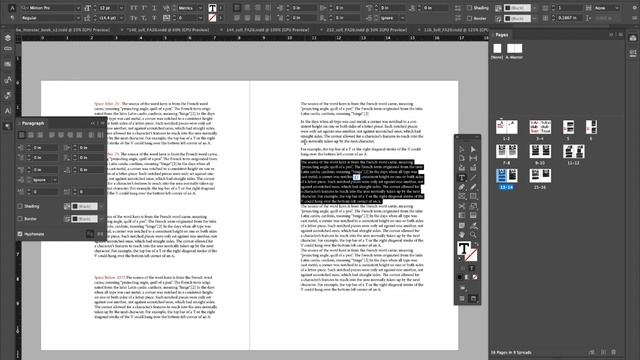
Task: Switch to be_monster_book_v1.indd document tab
Action: point(63,30)
